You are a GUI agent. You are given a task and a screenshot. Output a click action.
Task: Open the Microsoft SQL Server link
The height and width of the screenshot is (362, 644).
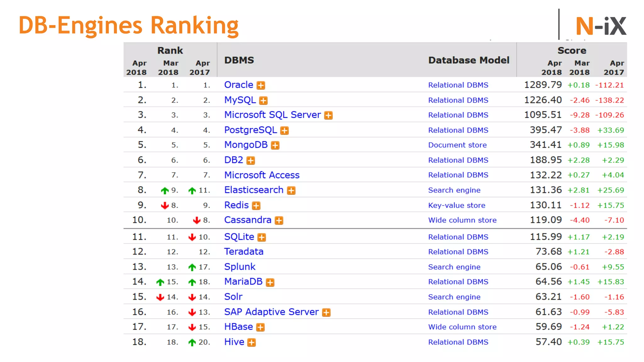coord(272,115)
